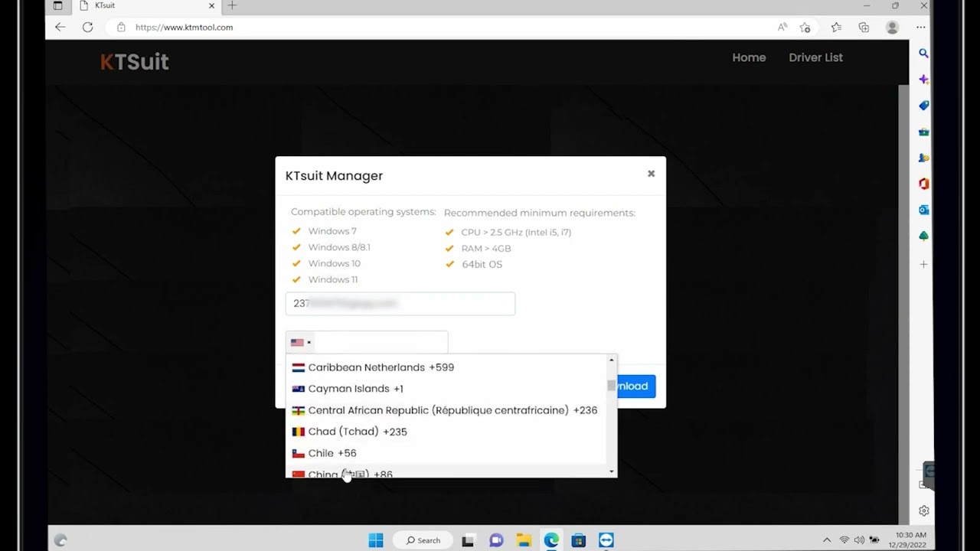The width and height of the screenshot is (980, 551).
Task: Open the green tree icon in sidebar
Action: [923, 236]
